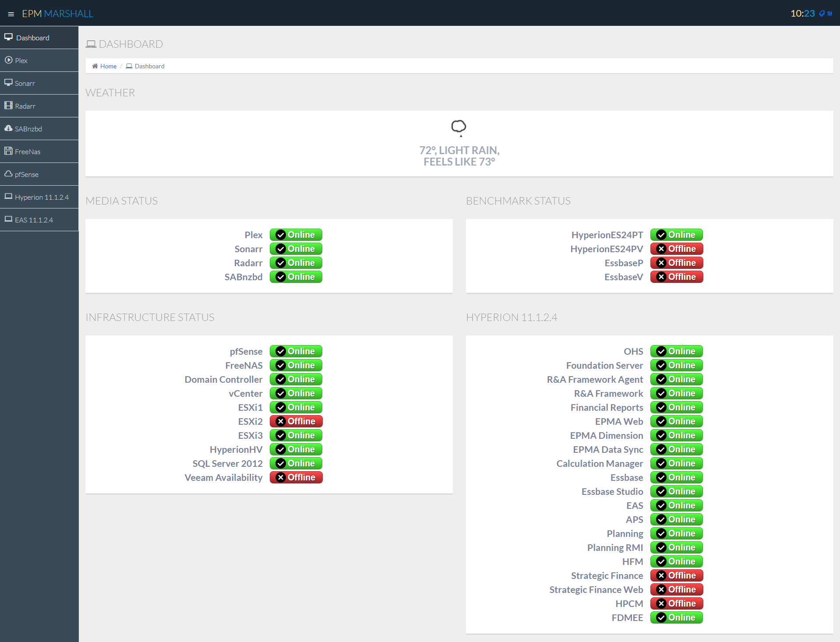Click the Domain Controller Online badge
This screenshot has height=642, width=840.
tap(296, 379)
